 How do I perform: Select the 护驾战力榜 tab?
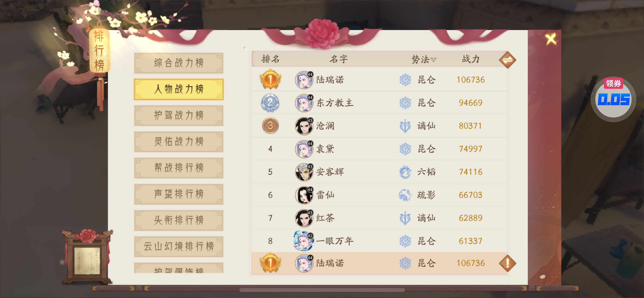[179, 116]
